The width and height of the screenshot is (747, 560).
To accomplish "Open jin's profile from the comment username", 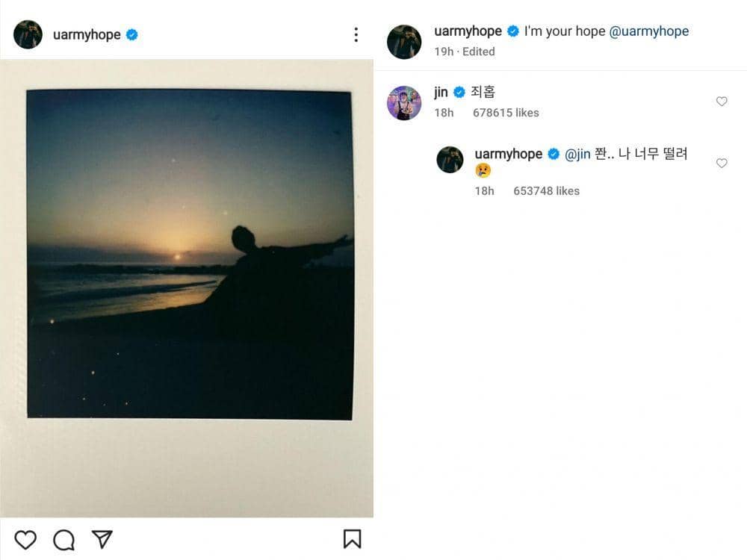I will 441,93.
